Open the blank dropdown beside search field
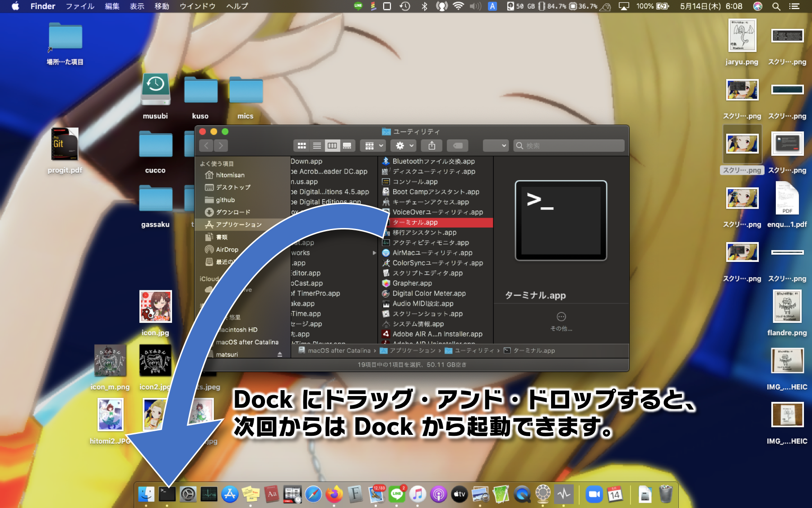This screenshot has height=508, width=812. point(496,145)
